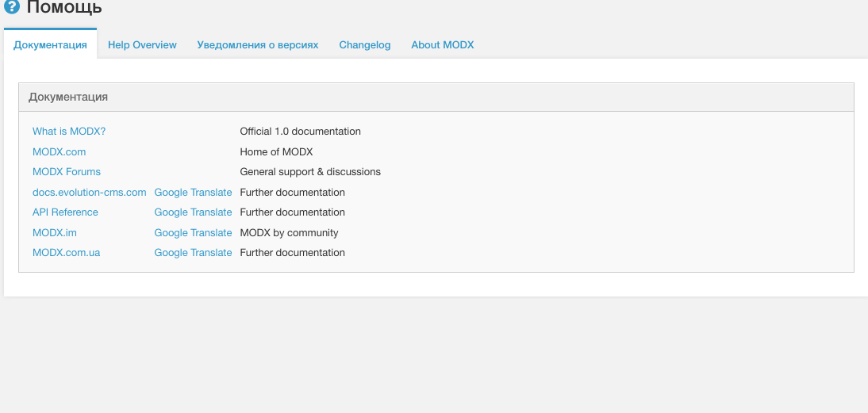The image size is (868, 413).
Task: Open the MODX Forums link
Action: click(x=67, y=172)
